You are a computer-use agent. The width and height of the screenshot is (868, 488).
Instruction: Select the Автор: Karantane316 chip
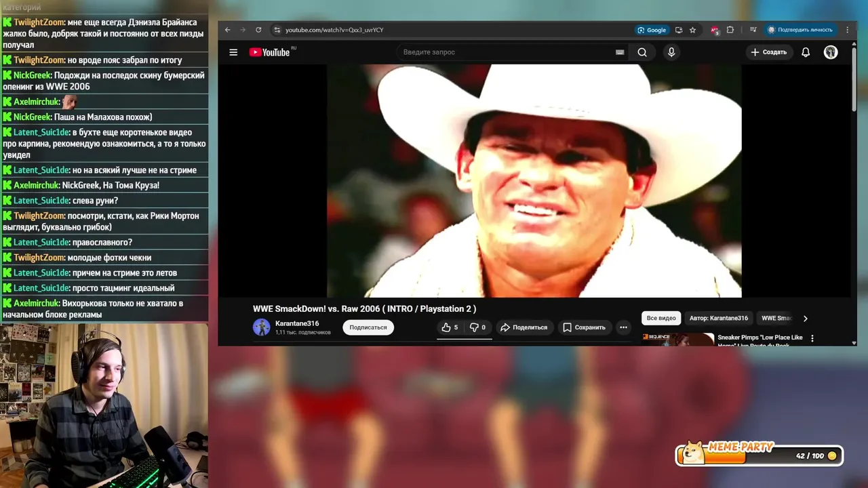tap(719, 318)
